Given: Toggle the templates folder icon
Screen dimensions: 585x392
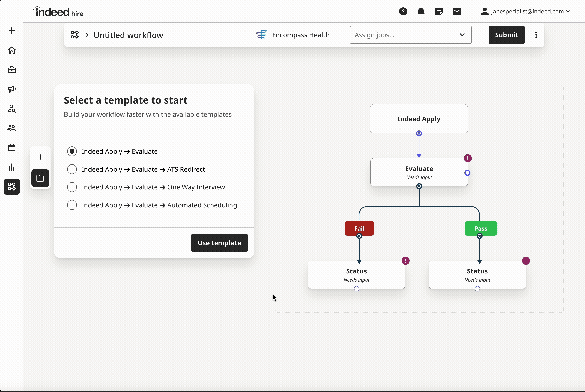Looking at the screenshot, I should tap(40, 178).
